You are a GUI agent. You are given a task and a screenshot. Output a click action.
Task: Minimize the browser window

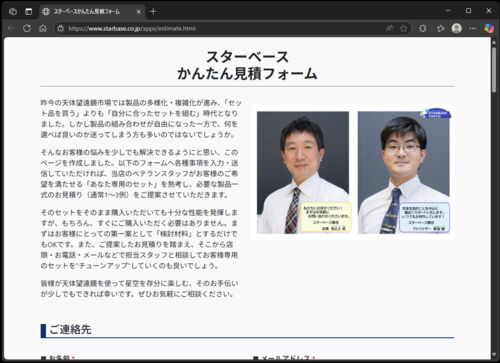click(448, 11)
